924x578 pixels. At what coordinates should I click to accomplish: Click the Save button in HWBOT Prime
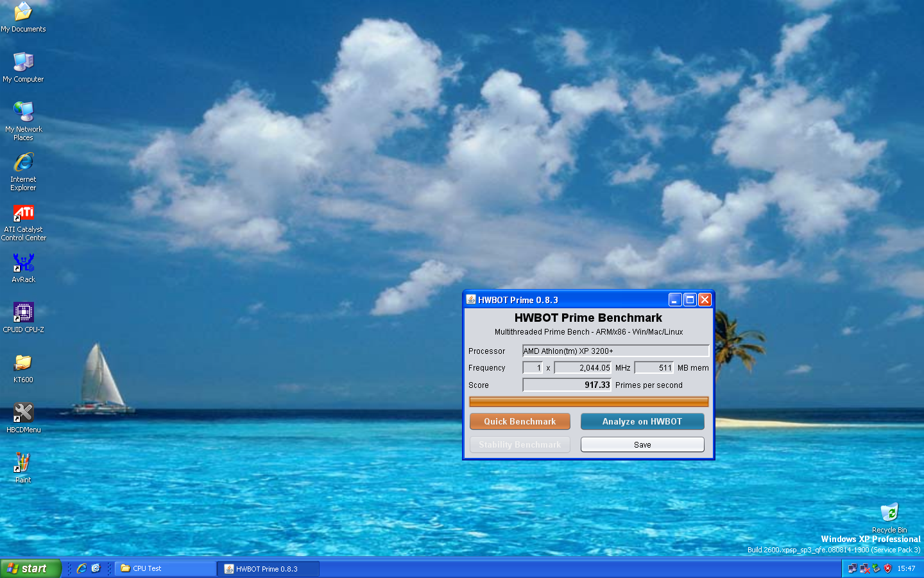642,444
